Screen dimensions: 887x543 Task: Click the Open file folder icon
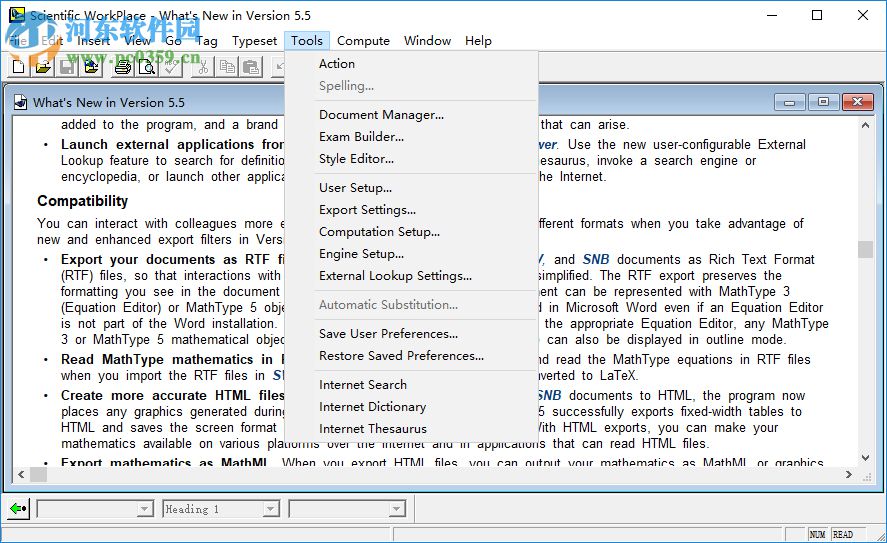pos(43,67)
